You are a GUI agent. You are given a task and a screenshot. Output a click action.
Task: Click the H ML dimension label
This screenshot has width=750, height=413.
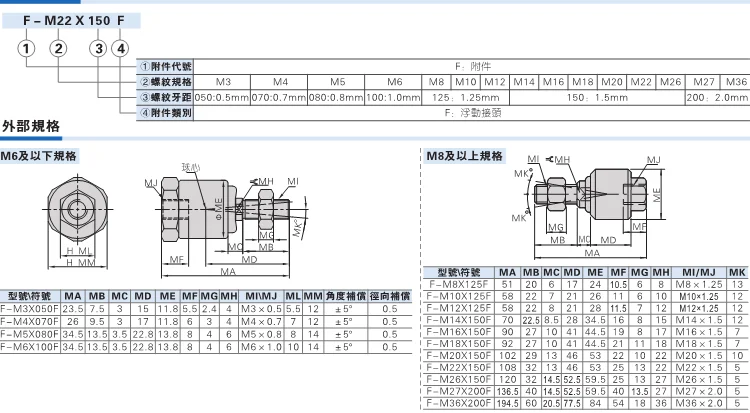tap(79, 251)
